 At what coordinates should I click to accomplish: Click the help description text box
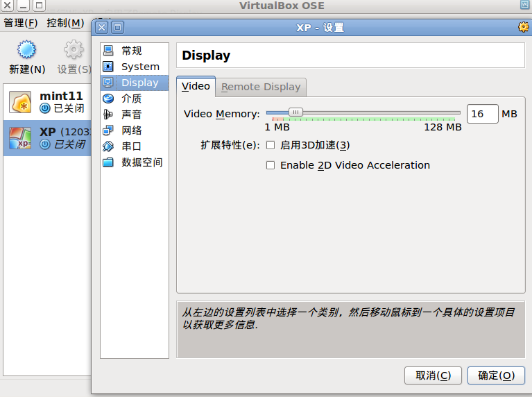(351, 330)
